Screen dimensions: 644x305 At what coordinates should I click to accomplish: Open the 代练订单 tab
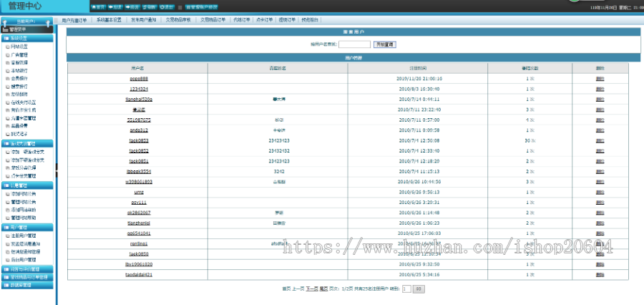click(x=242, y=20)
